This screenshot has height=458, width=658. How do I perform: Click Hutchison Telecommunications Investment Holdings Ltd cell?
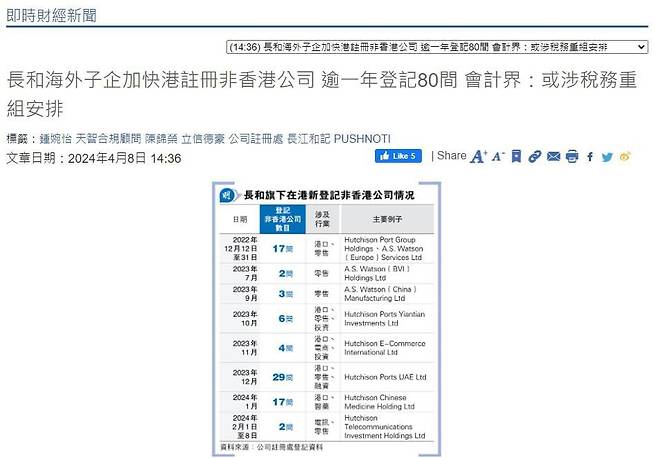tap(385, 427)
